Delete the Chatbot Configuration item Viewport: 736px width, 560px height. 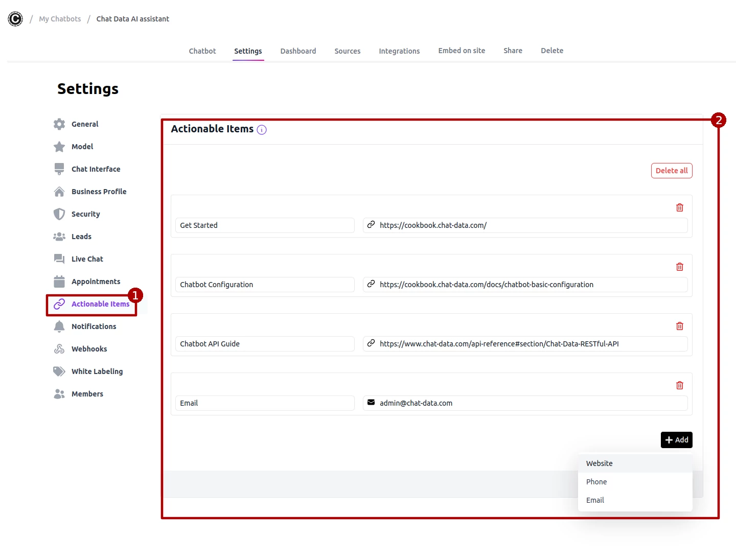click(x=680, y=267)
